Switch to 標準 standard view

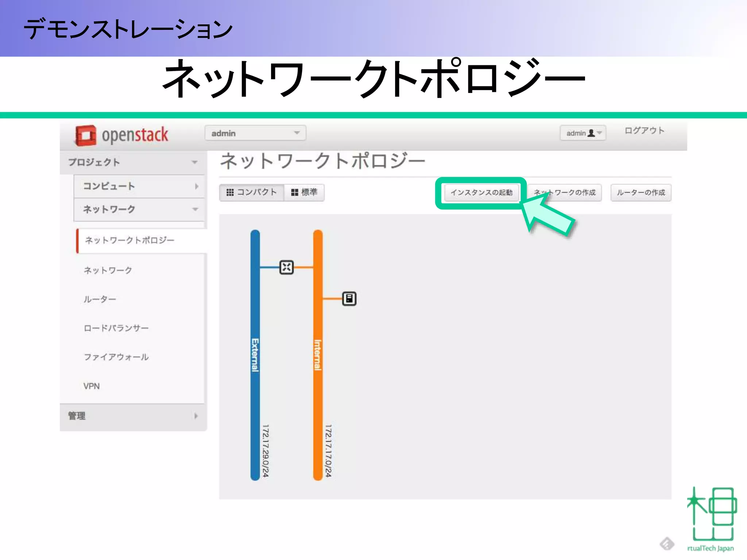click(304, 192)
